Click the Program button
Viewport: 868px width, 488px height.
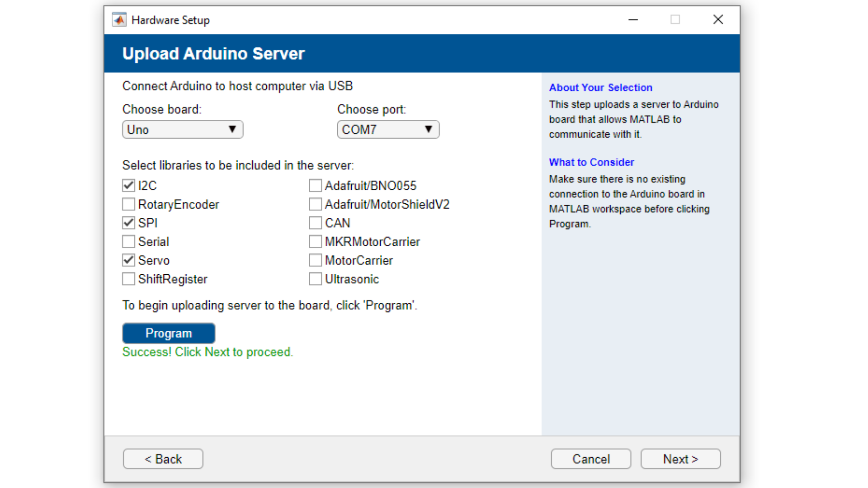[169, 333]
